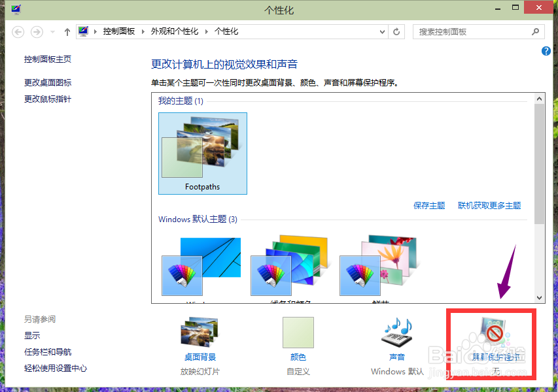Open 联机获取更多主题 link

tap(491, 204)
